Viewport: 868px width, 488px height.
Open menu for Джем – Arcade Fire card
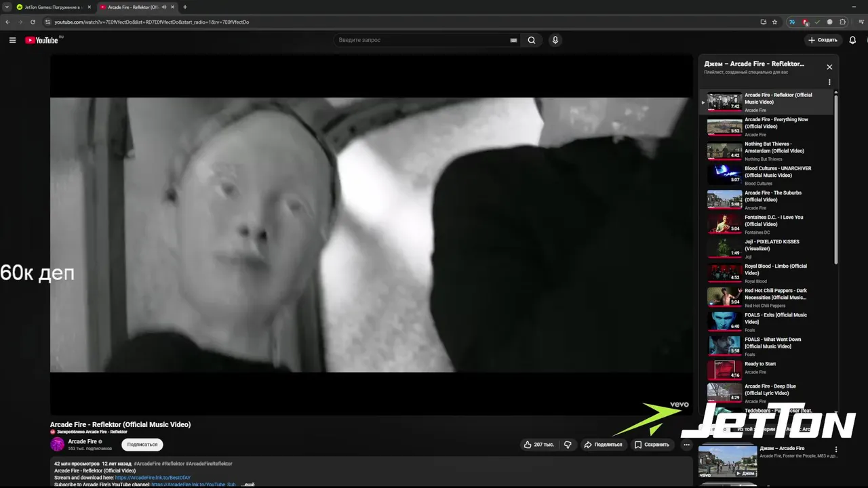tap(836, 449)
